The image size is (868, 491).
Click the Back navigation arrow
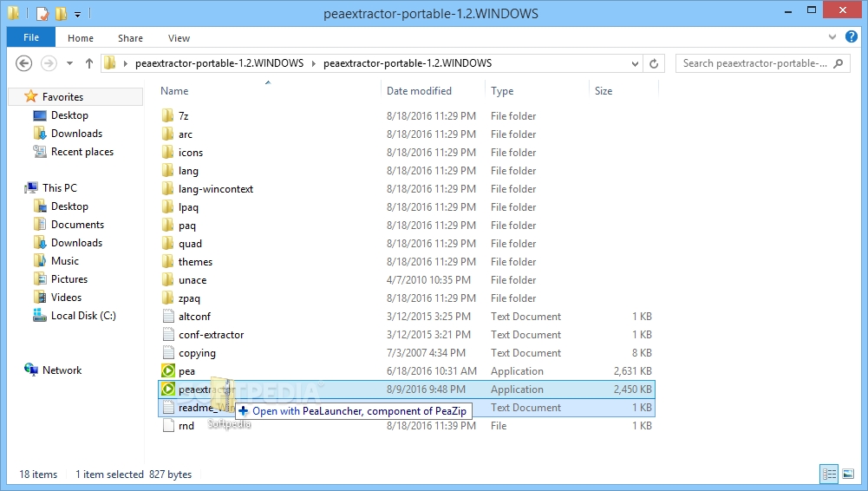point(23,63)
